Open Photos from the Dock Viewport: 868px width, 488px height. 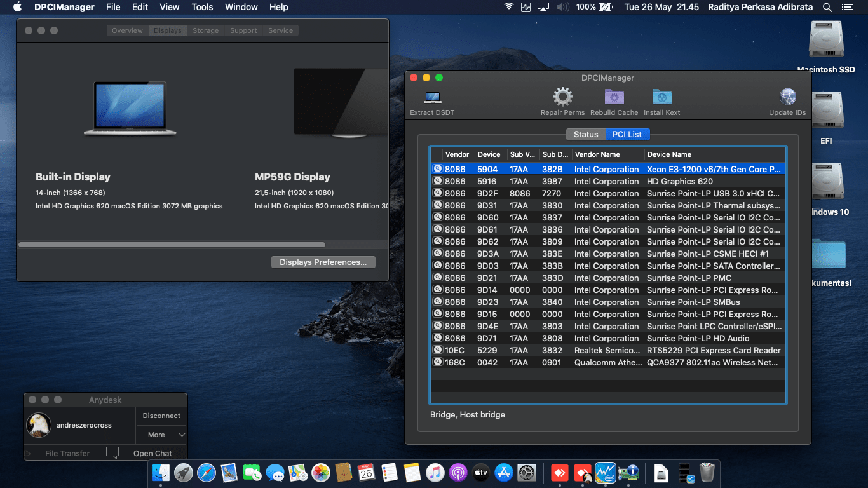click(x=321, y=473)
